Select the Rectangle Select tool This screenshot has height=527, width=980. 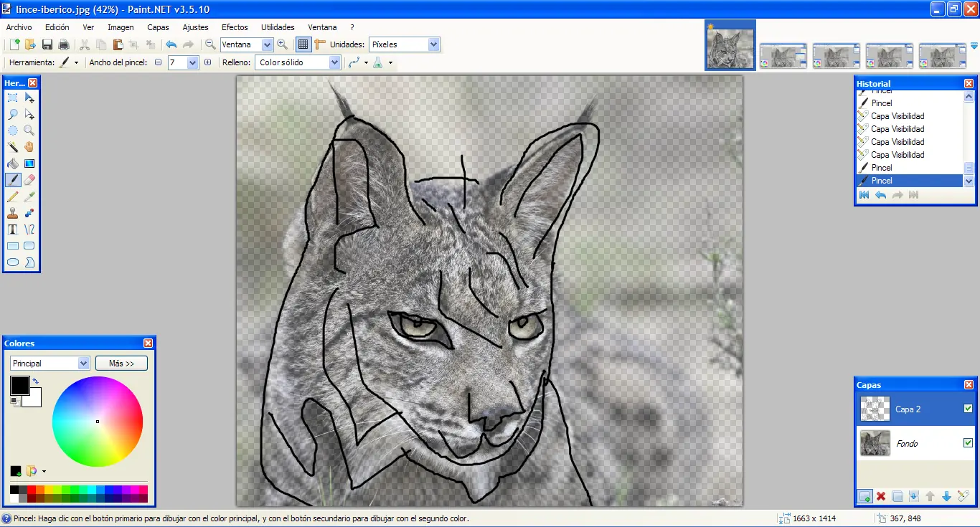[x=13, y=98]
